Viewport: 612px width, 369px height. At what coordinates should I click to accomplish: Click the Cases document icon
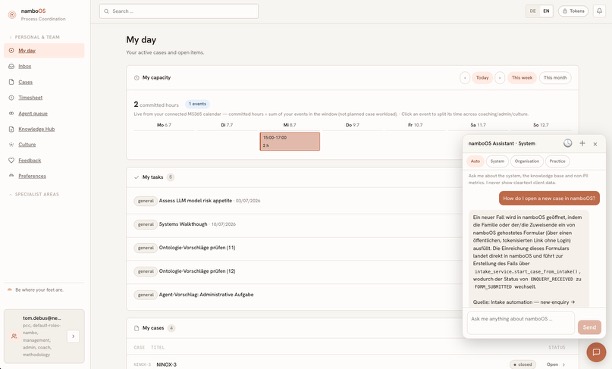pos(11,82)
